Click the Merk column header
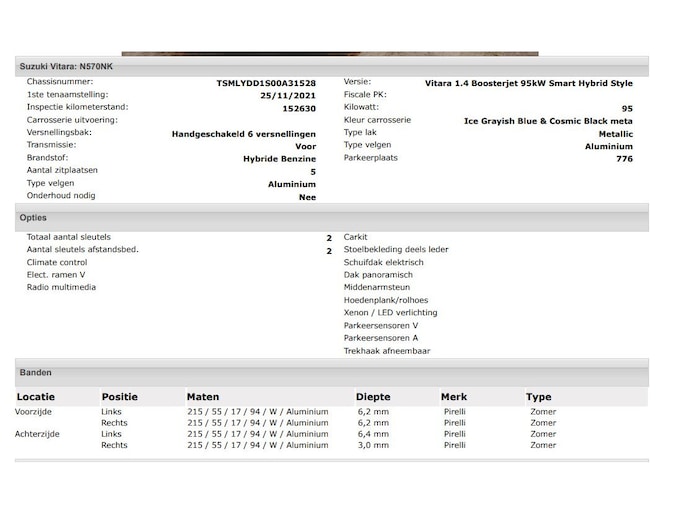The image size is (685, 513). [454, 397]
